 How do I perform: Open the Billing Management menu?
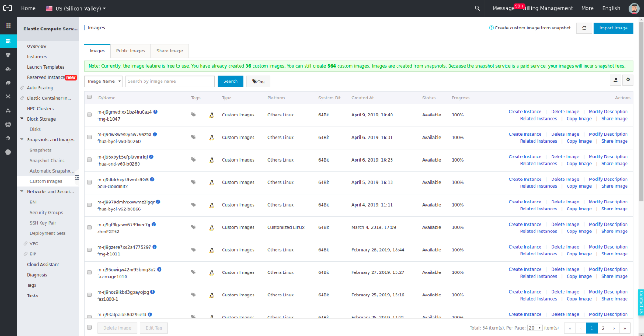pos(550,8)
